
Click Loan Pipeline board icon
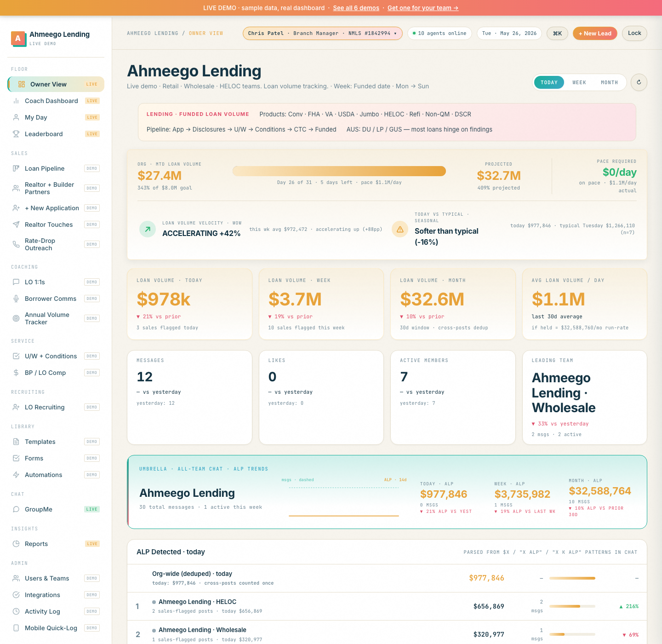16,168
